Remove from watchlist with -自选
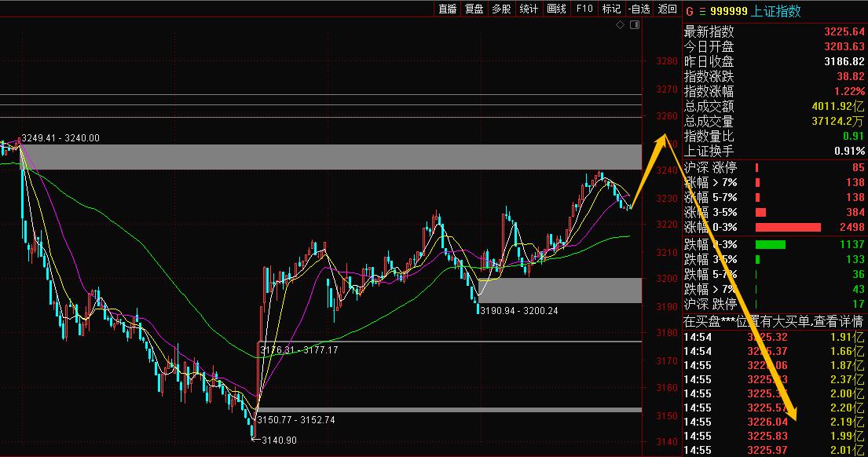This screenshot has width=868, height=457. tap(639, 9)
